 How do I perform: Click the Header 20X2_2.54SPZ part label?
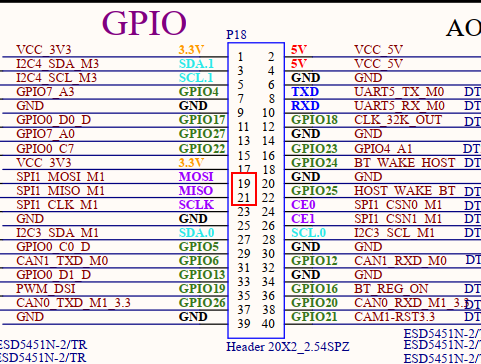click(x=288, y=347)
